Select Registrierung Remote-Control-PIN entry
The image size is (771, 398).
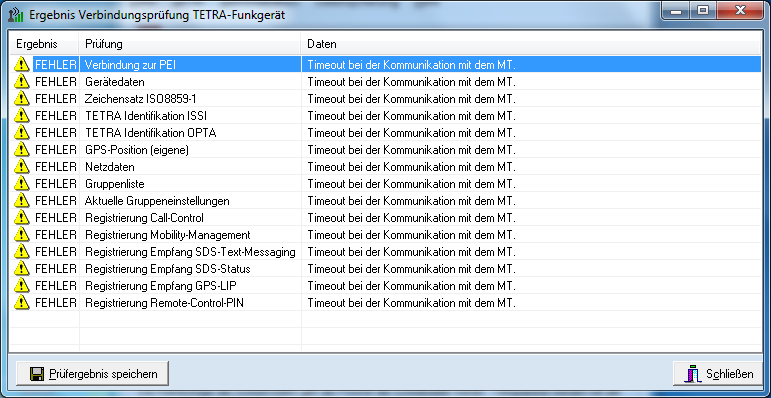pyautogui.click(x=164, y=304)
